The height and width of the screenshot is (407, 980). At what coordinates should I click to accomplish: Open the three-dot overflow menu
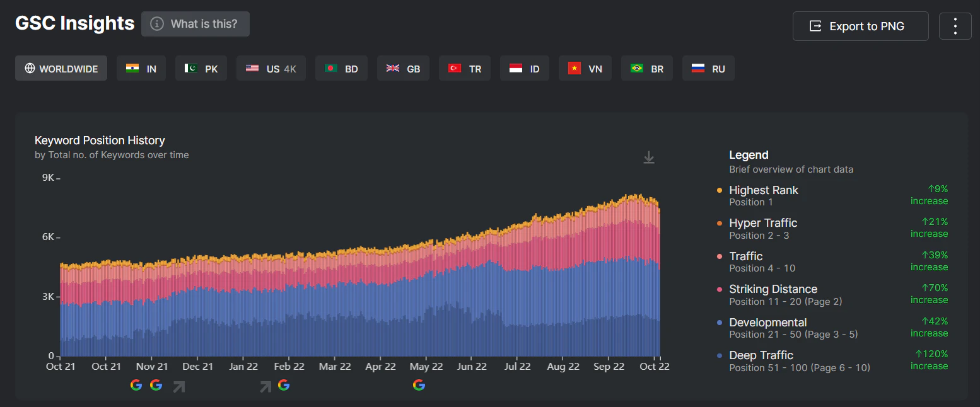(955, 26)
